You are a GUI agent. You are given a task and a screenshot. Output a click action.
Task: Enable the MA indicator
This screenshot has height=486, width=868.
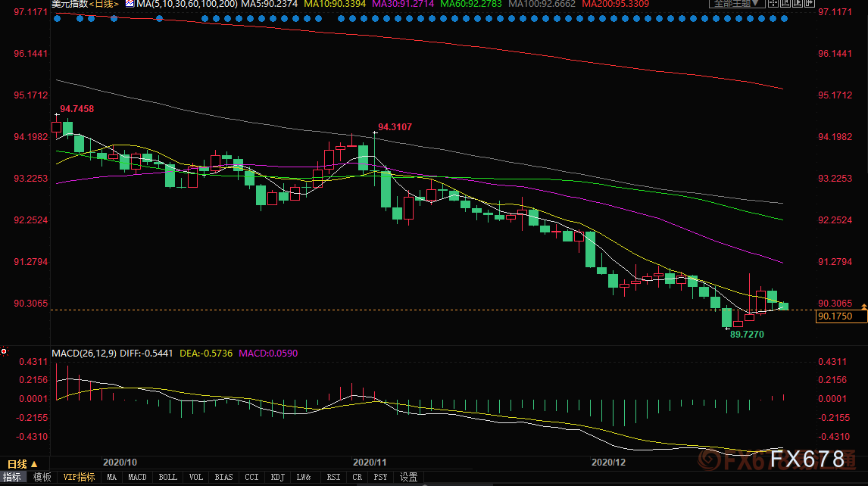tap(112, 477)
